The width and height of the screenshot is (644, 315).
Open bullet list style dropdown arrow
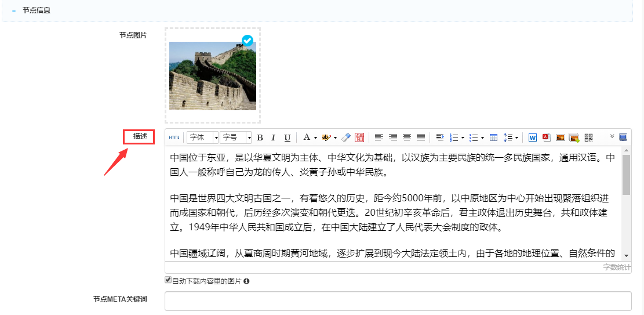(483, 137)
